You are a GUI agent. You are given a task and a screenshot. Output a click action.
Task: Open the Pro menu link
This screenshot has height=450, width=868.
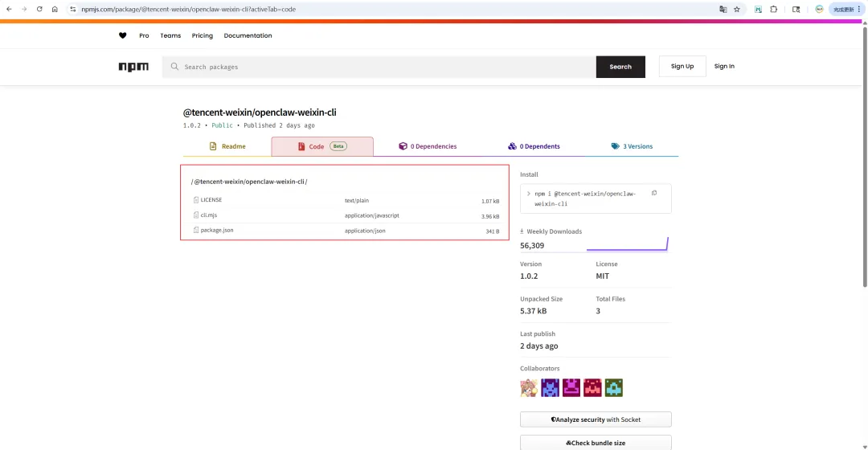pyautogui.click(x=144, y=35)
